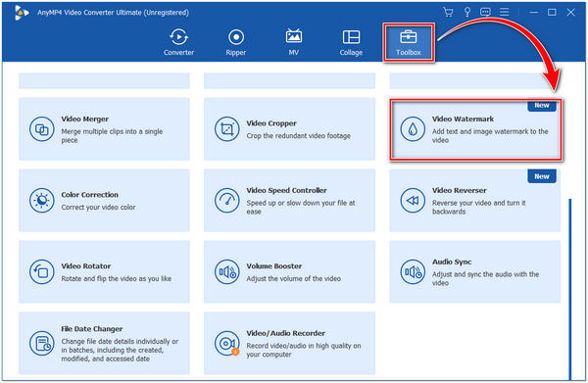Click 'Adjust the volume of the video' text
Screen dimensions: 588x383
[x=294, y=278]
